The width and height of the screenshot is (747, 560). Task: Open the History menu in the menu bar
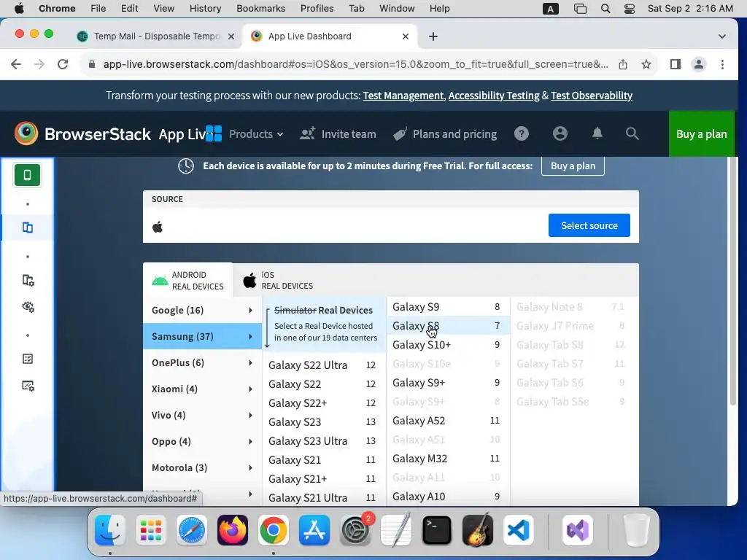coord(205,9)
